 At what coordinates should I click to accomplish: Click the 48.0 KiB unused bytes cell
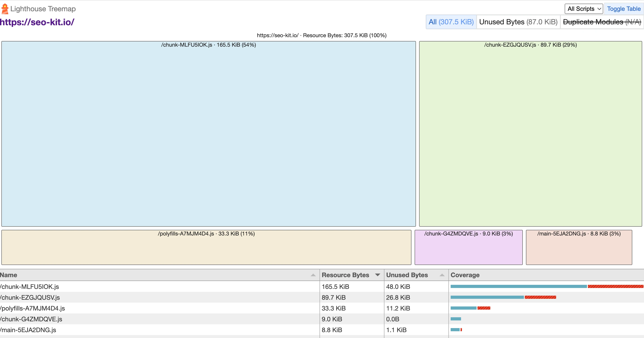tap(416, 286)
